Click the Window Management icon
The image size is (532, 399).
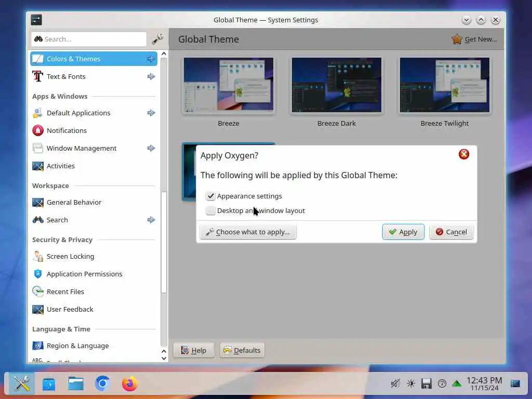coord(37,148)
